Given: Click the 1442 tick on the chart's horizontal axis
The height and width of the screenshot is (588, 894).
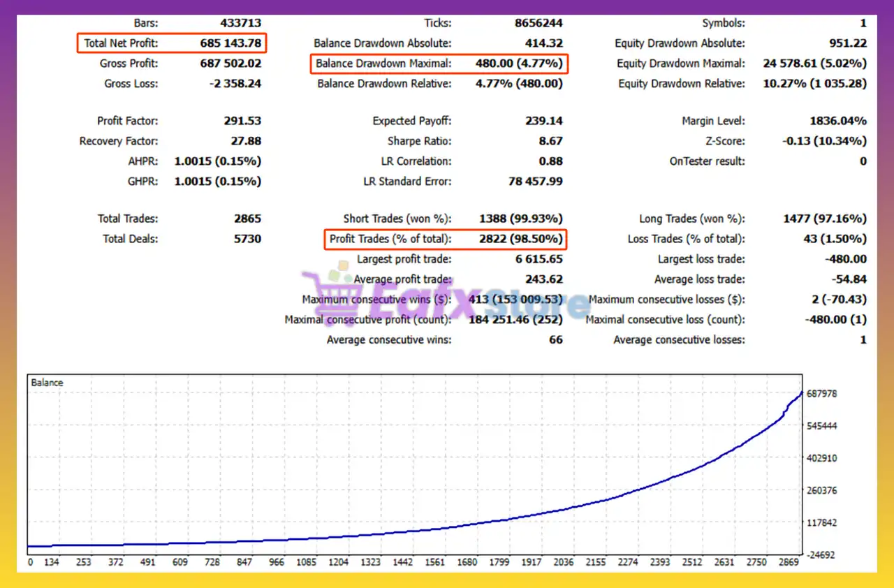Looking at the screenshot, I should 404,561.
